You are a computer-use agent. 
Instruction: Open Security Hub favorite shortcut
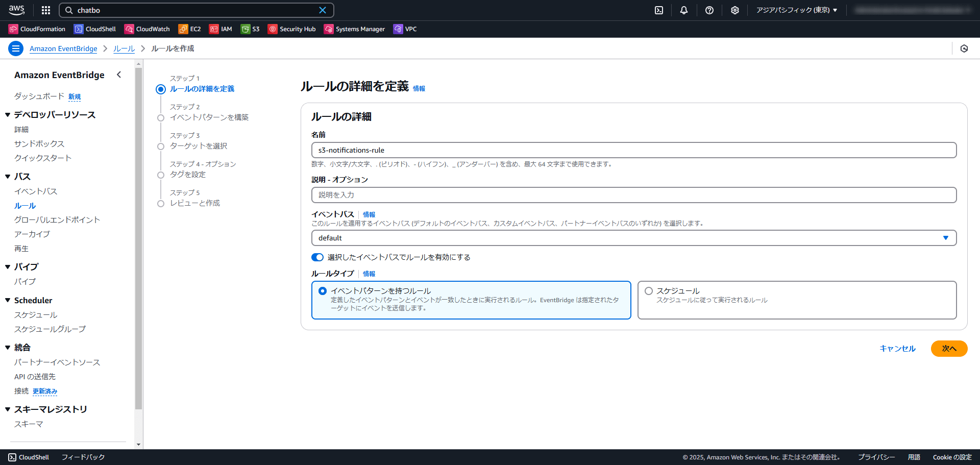[x=292, y=29]
